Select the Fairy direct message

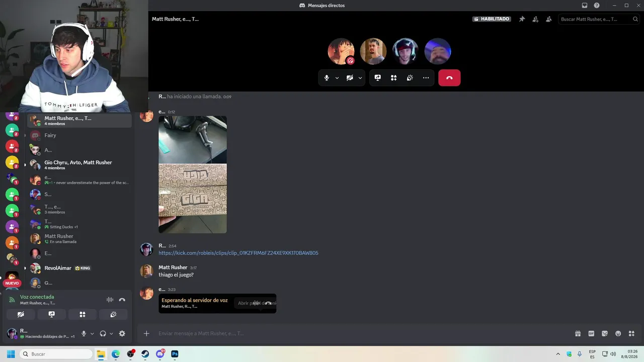tap(79, 135)
